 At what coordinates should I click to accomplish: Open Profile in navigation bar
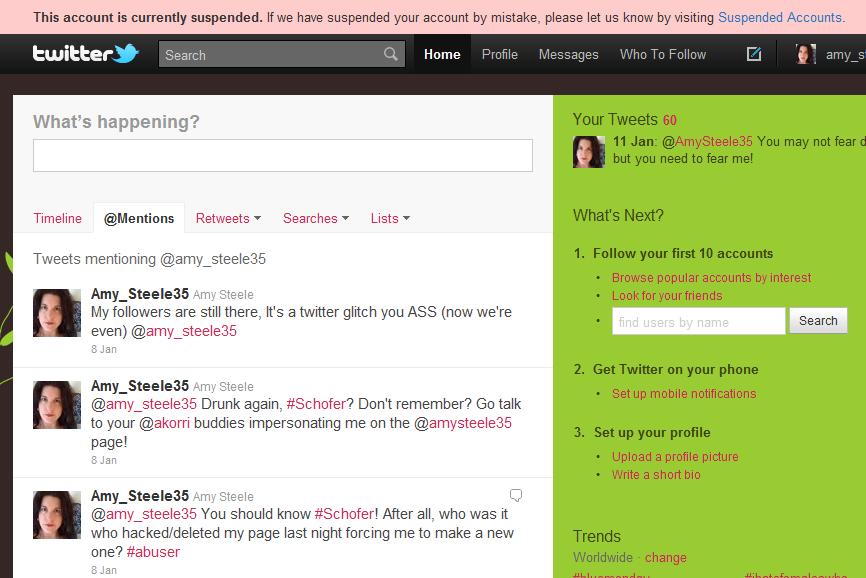pyautogui.click(x=500, y=54)
